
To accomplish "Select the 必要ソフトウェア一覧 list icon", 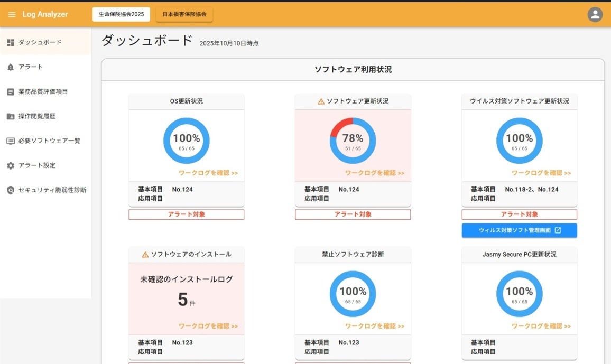I will point(11,141).
